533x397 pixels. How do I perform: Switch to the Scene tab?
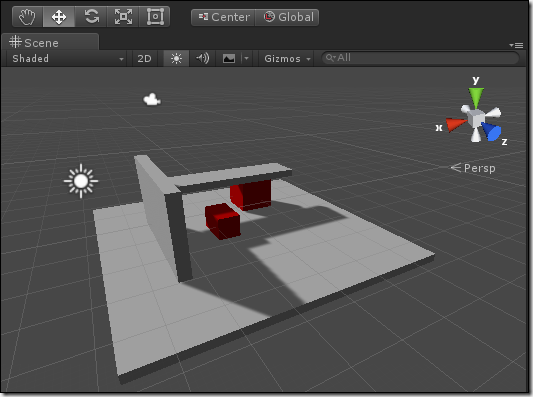[50, 42]
